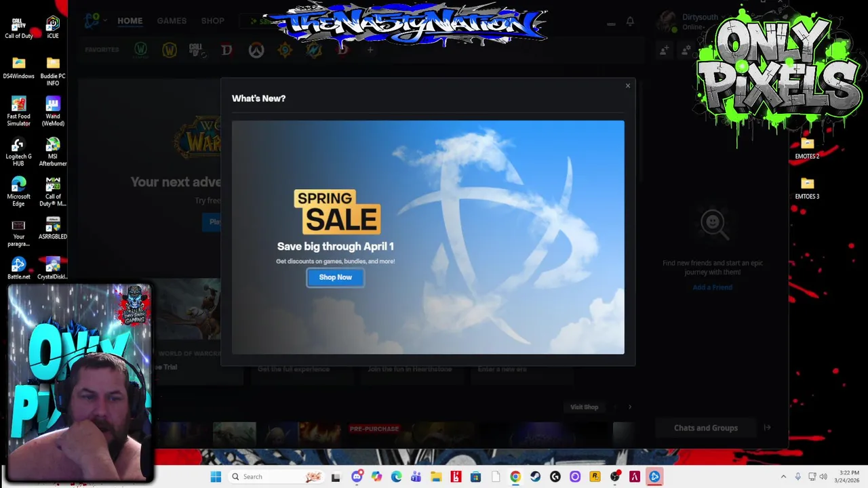
Task: Click the Shop Now button
Action: [x=335, y=277]
